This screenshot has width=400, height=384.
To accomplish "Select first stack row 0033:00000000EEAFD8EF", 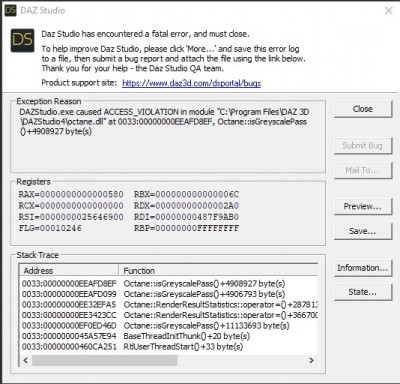I will click(x=169, y=284).
